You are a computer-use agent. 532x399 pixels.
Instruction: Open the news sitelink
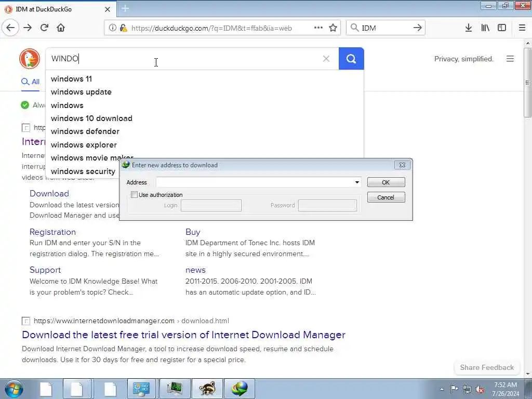coord(195,270)
